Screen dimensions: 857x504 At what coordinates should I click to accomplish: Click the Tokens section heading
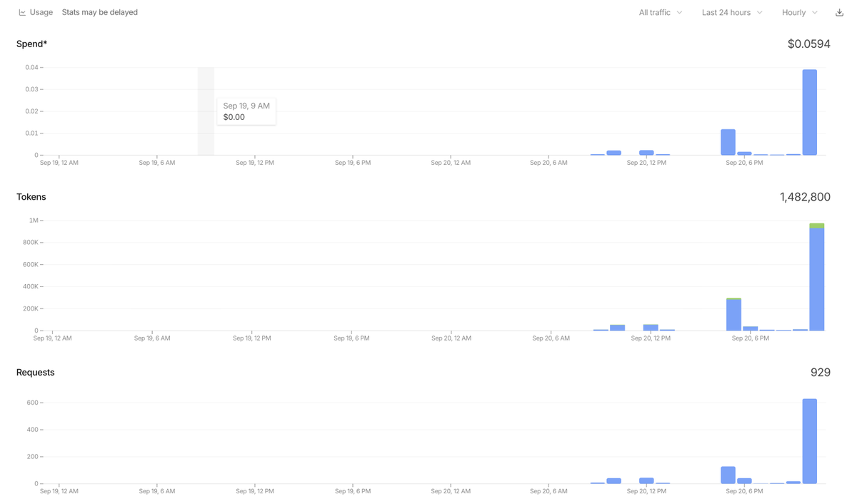tap(31, 197)
